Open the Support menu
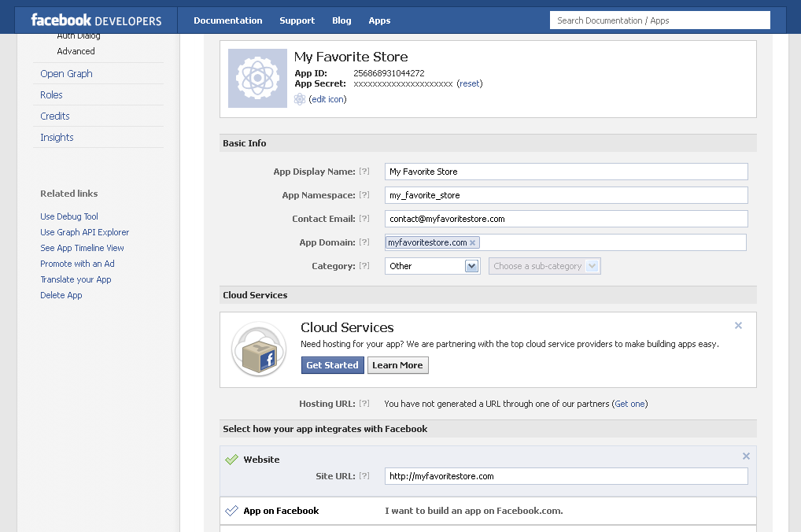 click(x=297, y=20)
